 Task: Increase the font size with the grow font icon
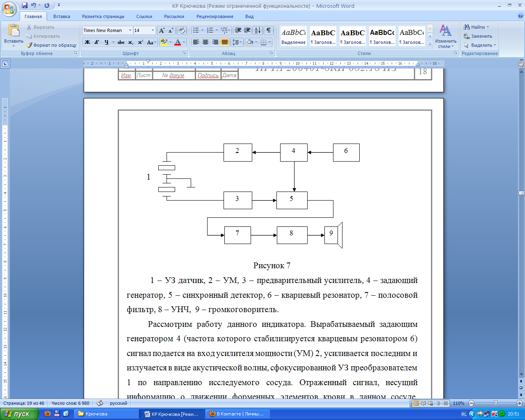click(162, 30)
